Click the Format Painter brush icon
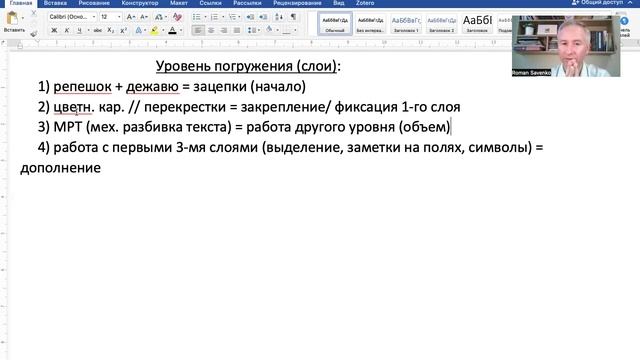This screenshot has width=640, height=360. tap(33, 33)
